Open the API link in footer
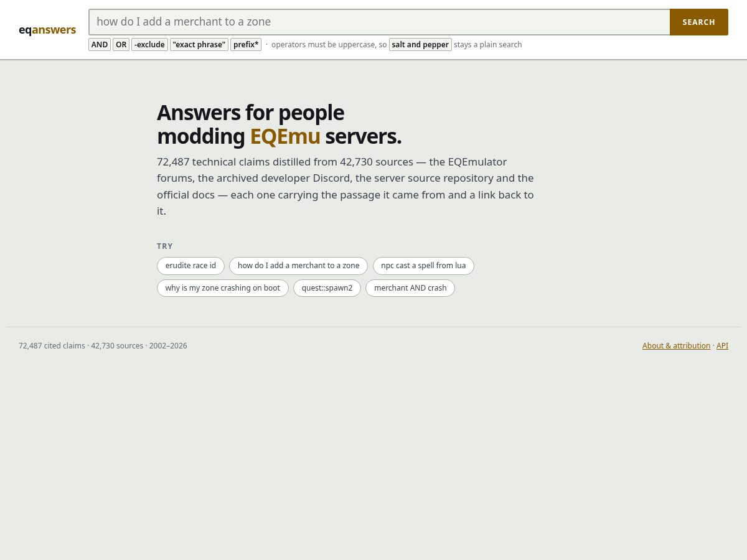Viewport: 747px width, 560px height. (x=722, y=346)
